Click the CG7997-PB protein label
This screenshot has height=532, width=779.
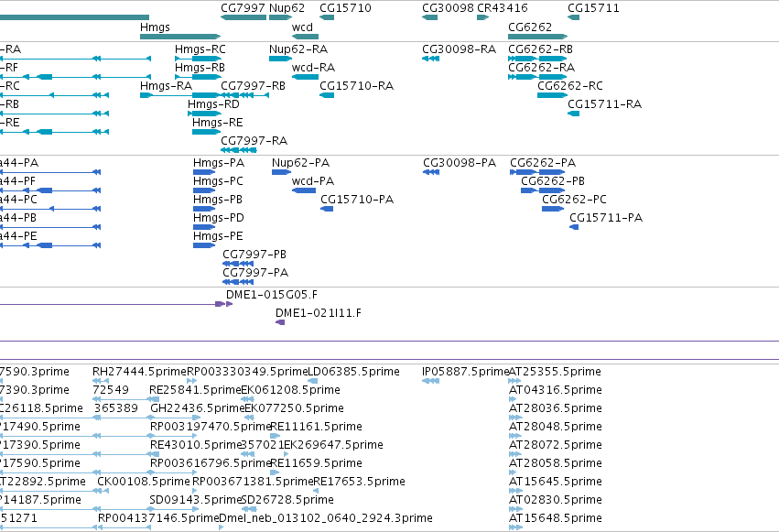[x=254, y=255]
